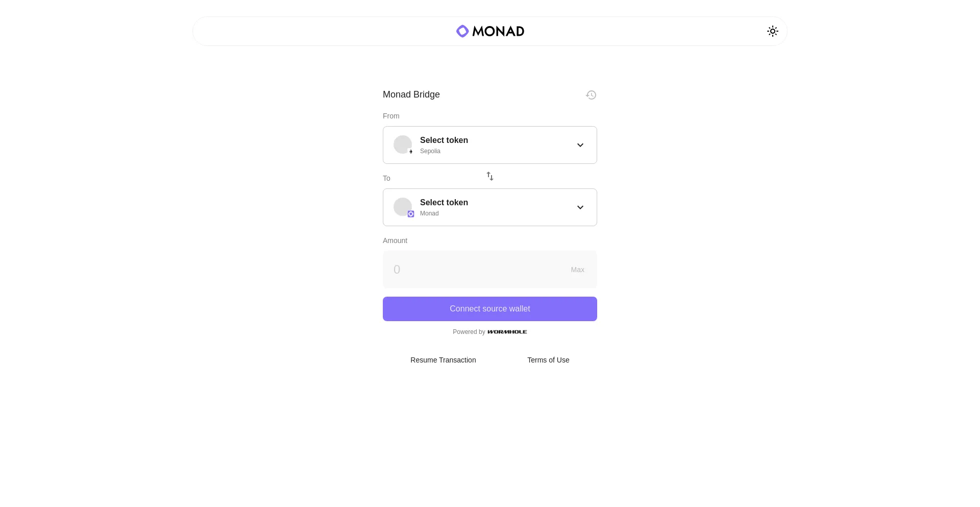This screenshot has height=507, width=980.
Task: Click the From token placeholder circle
Action: click(x=402, y=144)
